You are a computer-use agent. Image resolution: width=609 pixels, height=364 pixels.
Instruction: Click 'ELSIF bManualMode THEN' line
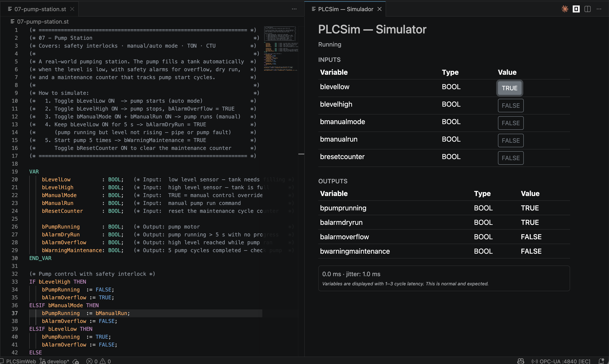click(x=64, y=305)
